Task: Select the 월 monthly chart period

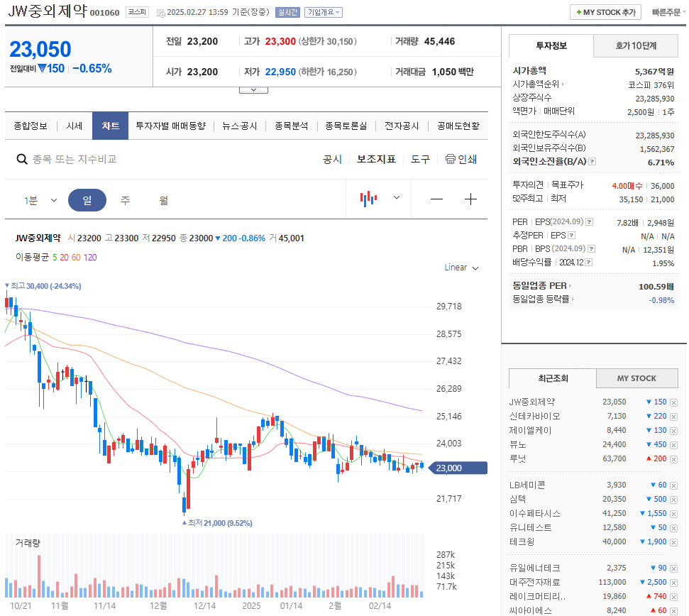Action: [162, 200]
